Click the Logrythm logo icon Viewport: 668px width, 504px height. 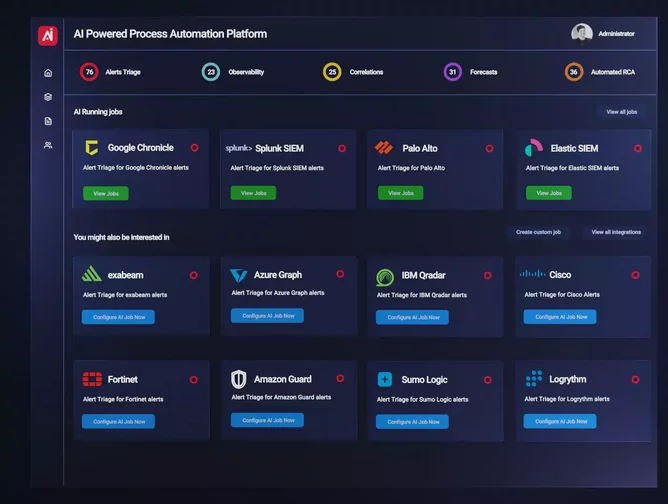tap(534, 378)
